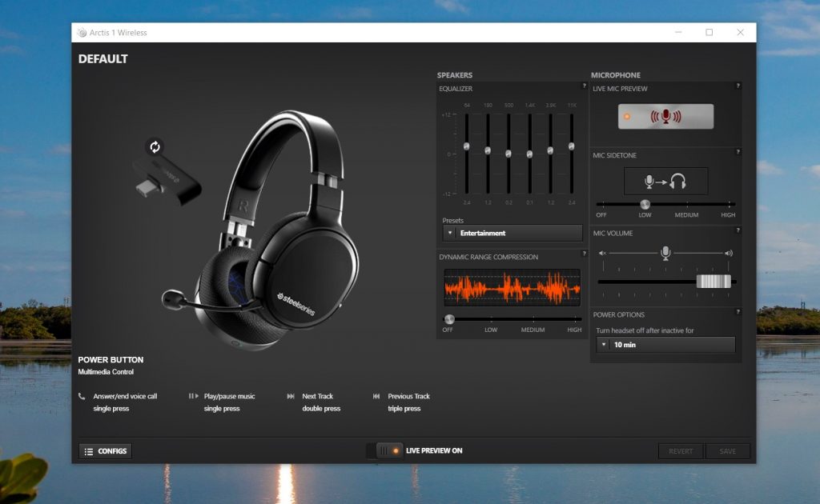Click the phone icon for Answer/end voice call
Image resolution: width=820 pixels, height=504 pixels.
pos(82,397)
